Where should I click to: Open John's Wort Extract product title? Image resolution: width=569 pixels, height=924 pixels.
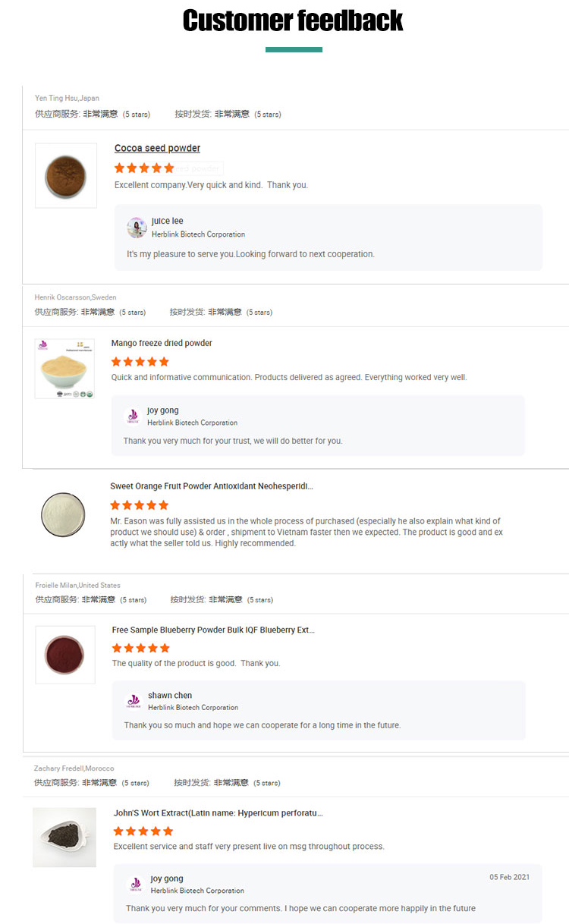[218, 812]
